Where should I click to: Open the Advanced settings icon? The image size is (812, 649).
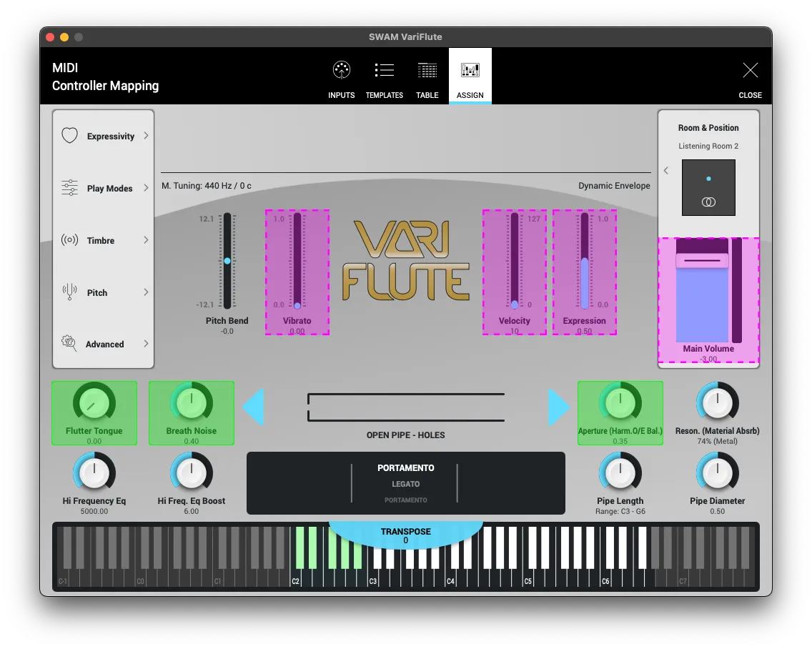[69, 343]
